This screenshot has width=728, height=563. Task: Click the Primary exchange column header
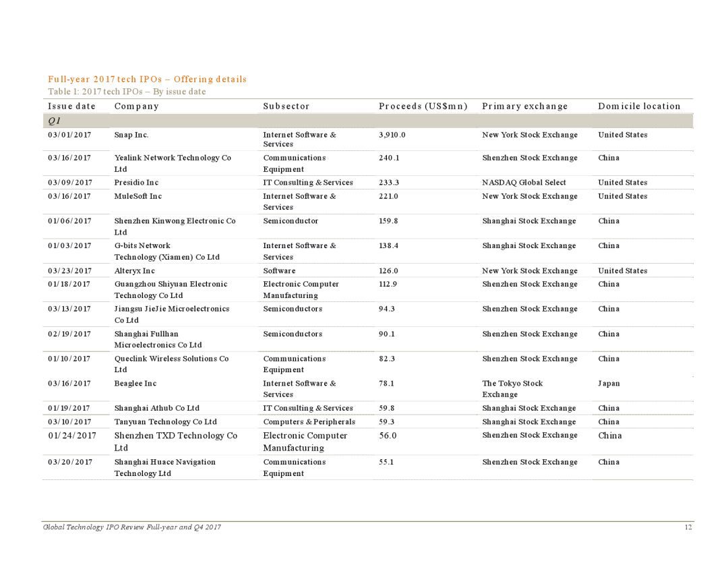coord(524,107)
